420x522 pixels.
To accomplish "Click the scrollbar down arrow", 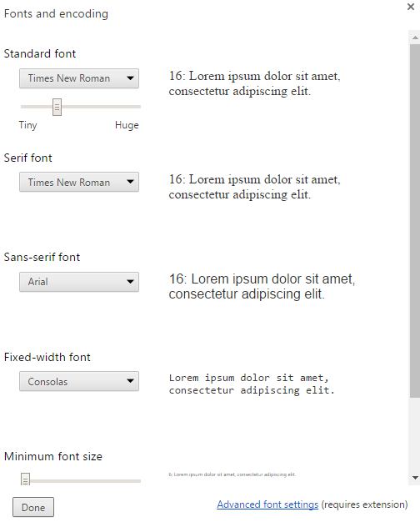I will click(415, 478).
